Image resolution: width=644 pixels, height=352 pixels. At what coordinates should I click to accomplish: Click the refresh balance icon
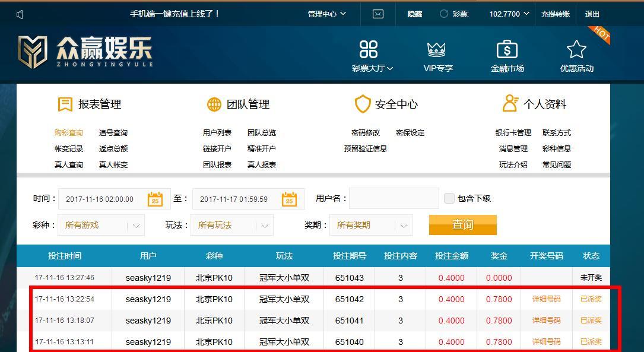(443, 14)
